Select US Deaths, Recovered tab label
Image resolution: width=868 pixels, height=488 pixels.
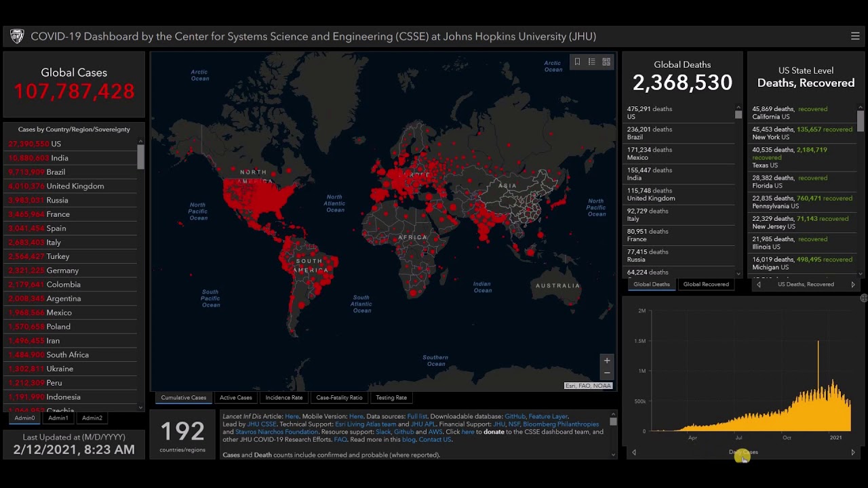pyautogui.click(x=806, y=285)
